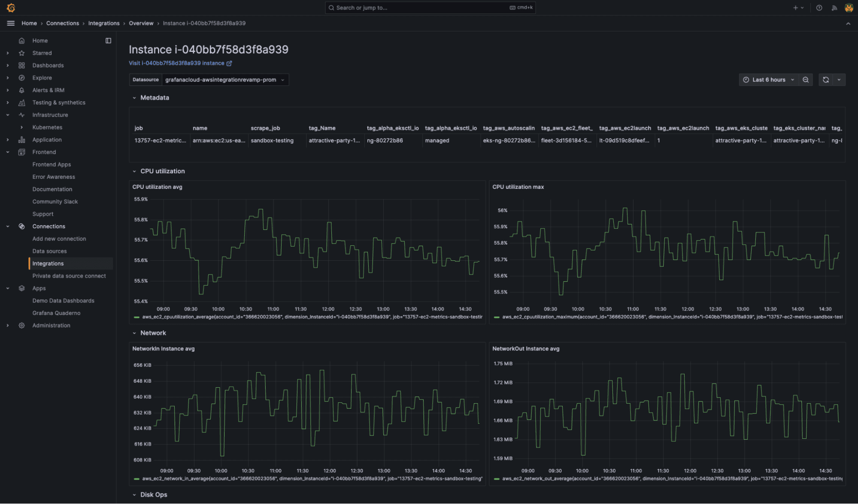This screenshot has height=504, width=858.
Task: Select the Infrastructure waveform icon
Action: pyautogui.click(x=21, y=115)
